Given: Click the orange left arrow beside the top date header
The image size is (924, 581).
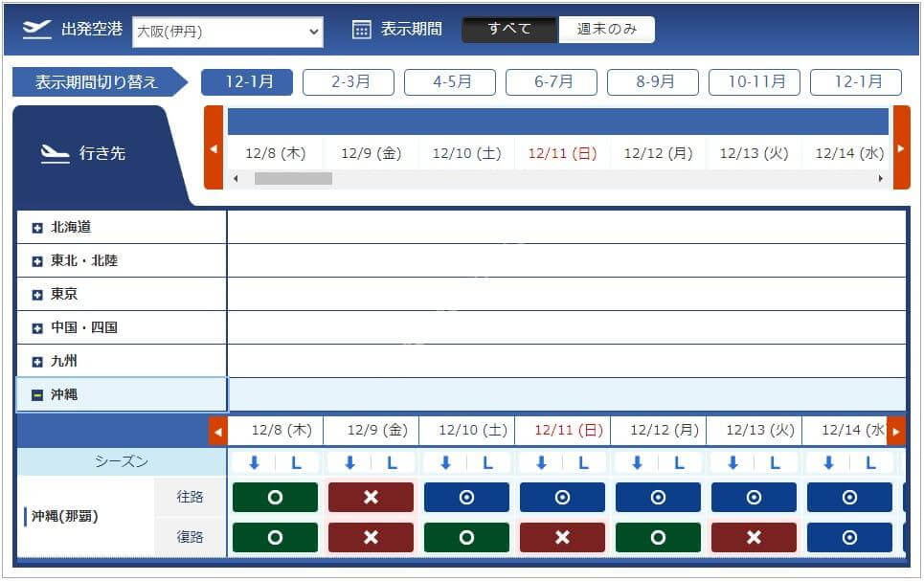Looking at the screenshot, I should click(x=214, y=148).
